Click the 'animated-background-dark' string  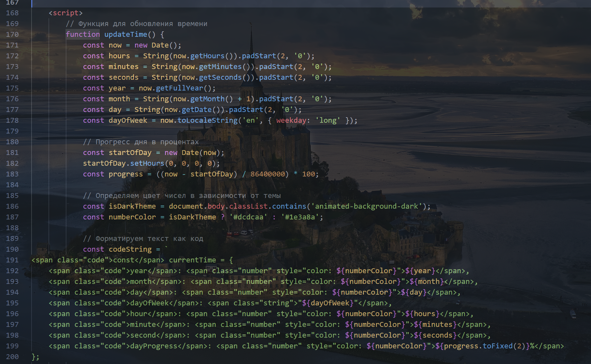(367, 206)
